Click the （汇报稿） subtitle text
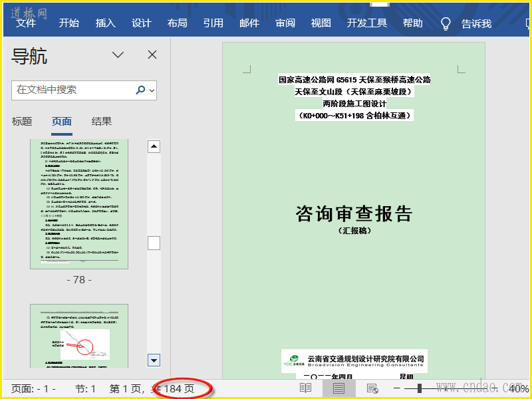This screenshot has width=532, height=399. 354,231
